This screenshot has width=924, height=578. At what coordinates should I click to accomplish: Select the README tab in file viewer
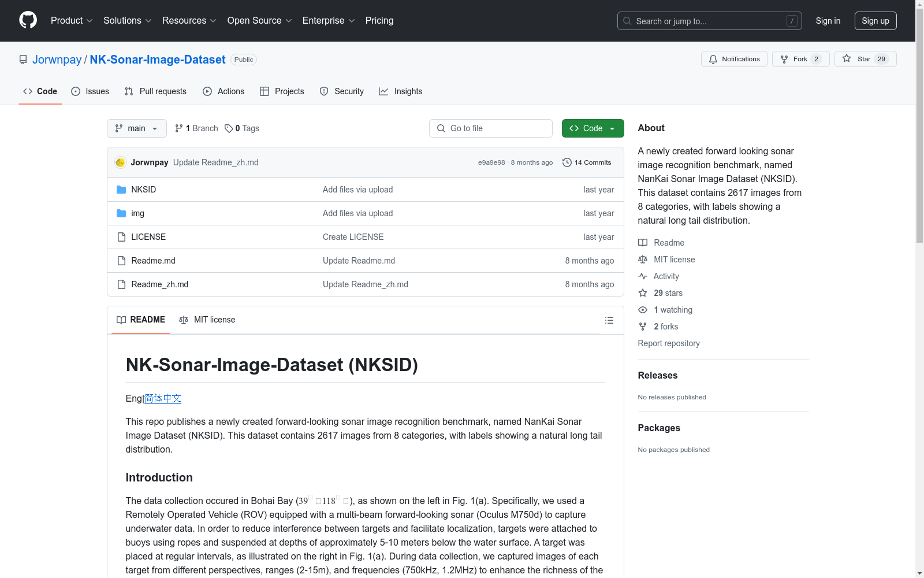click(x=141, y=320)
